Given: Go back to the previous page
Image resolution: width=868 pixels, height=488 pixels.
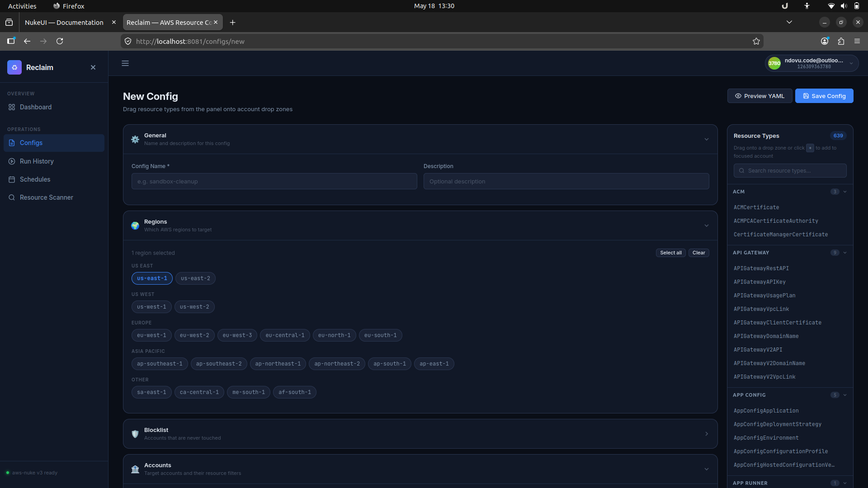Looking at the screenshot, I should pos(27,41).
